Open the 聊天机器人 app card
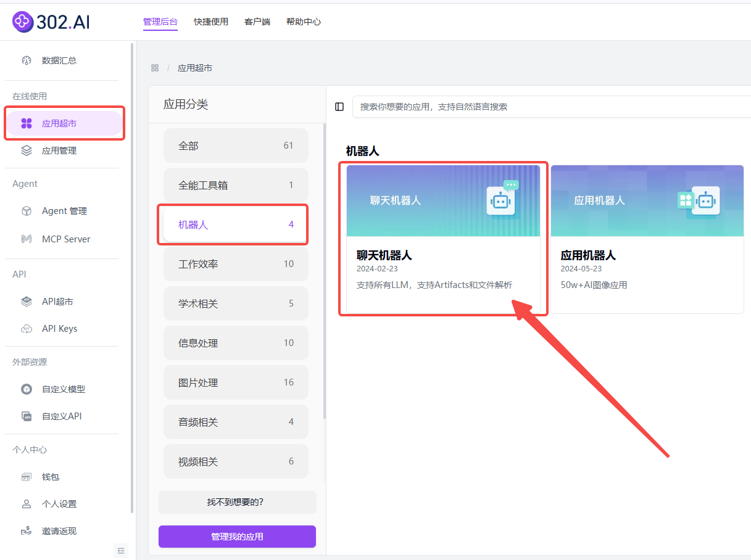The height and width of the screenshot is (560, 751). [443, 239]
